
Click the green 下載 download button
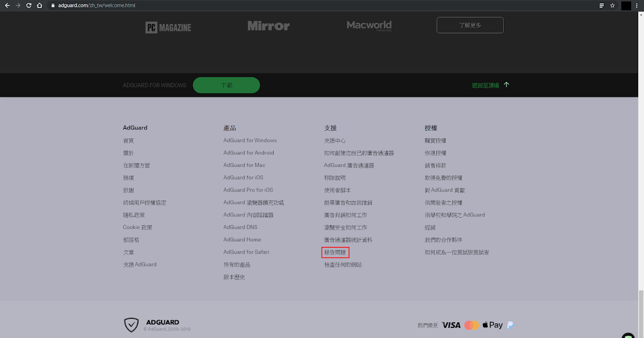(226, 85)
